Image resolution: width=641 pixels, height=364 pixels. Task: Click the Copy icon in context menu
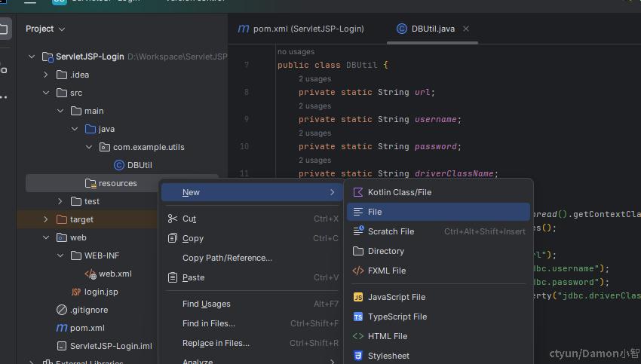coord(173,238)
